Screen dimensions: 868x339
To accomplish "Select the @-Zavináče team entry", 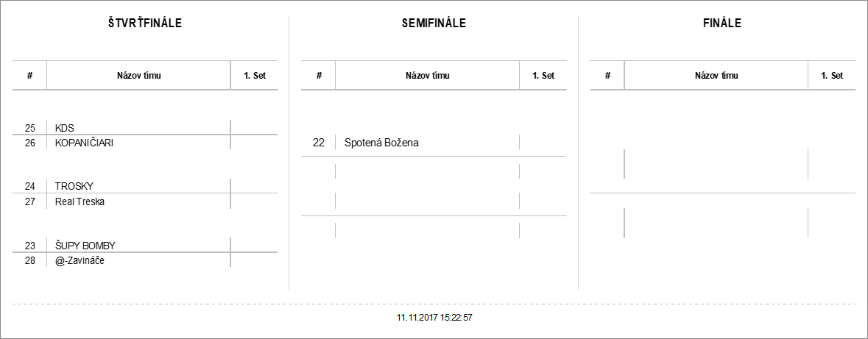I will point(80,260).
